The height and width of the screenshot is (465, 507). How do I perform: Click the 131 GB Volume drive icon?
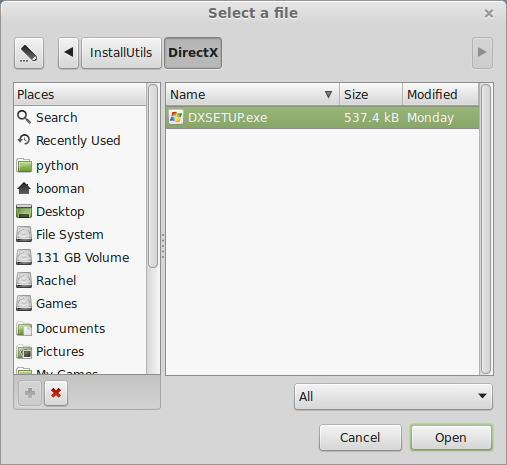24,257
